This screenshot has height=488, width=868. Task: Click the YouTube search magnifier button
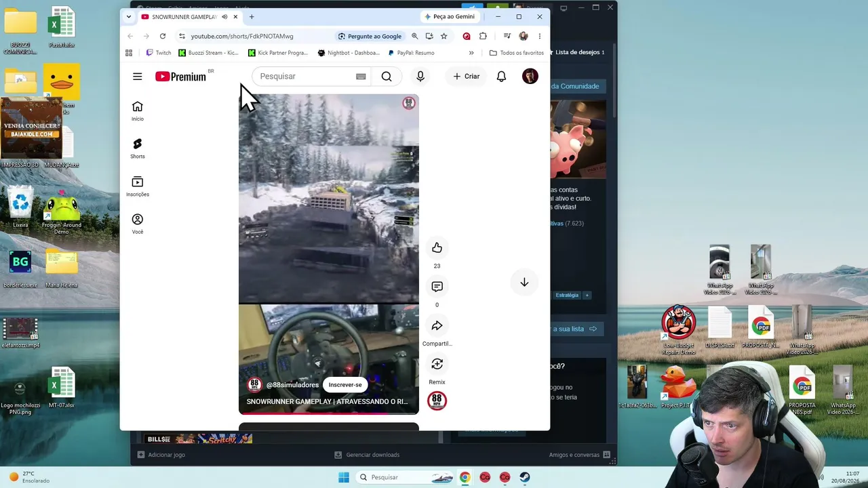point(387,77)
